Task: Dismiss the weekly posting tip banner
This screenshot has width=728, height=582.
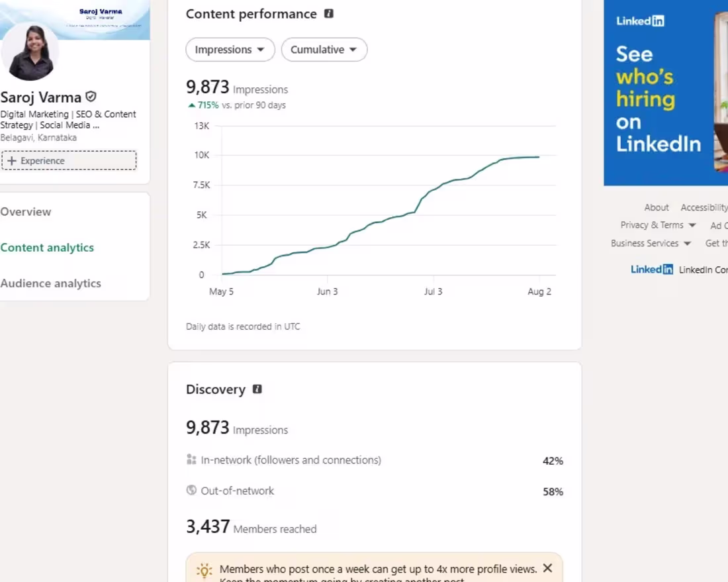Action: click(x=547, y=567)
